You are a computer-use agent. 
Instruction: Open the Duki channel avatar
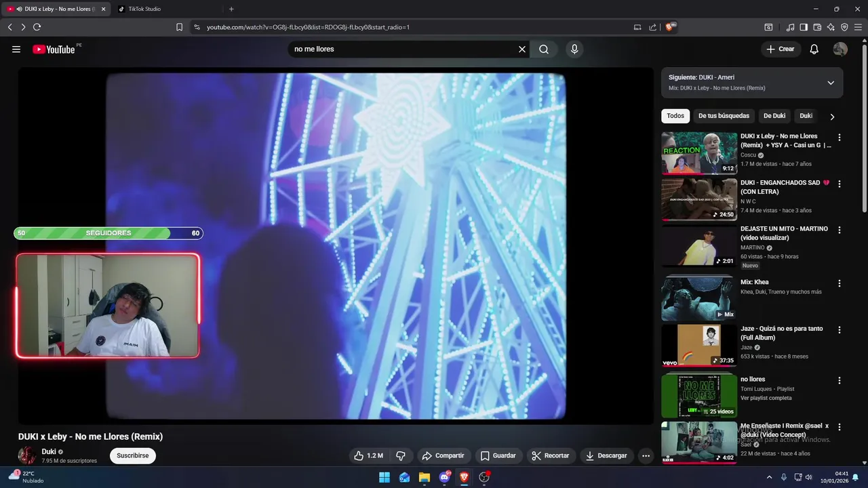tap(27, 455)
